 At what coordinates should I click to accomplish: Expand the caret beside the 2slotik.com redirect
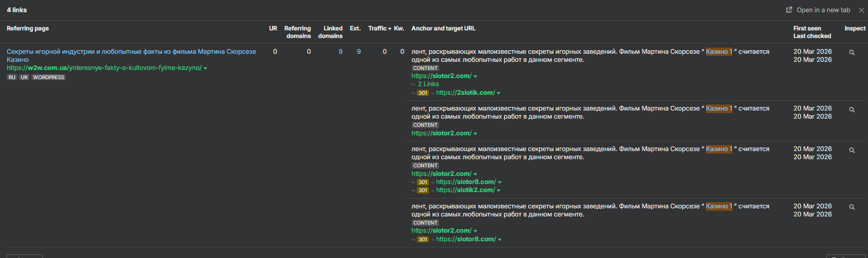tap(499, 93)
